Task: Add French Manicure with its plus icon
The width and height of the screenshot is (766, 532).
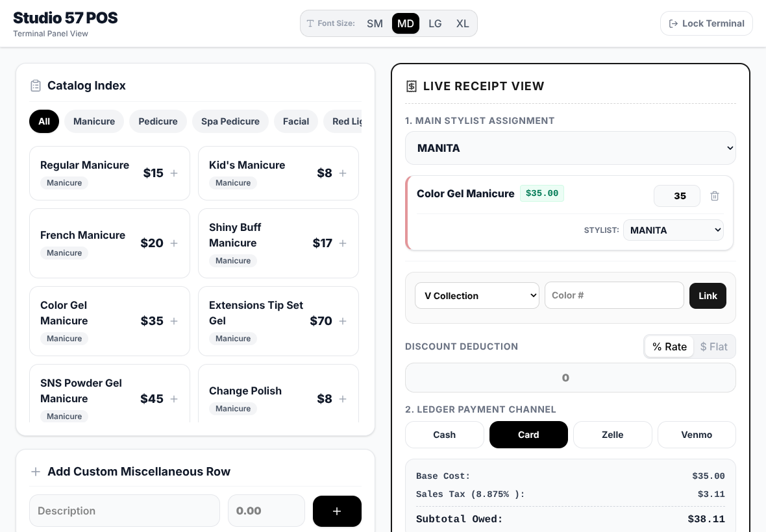Action: [174, 243]
